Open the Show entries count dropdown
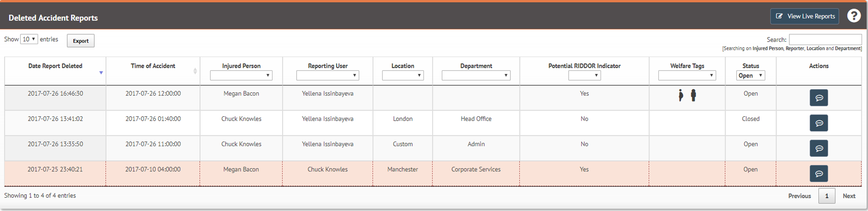The width and height of the screenshot is (868, 211). click(x=29, y=39)
